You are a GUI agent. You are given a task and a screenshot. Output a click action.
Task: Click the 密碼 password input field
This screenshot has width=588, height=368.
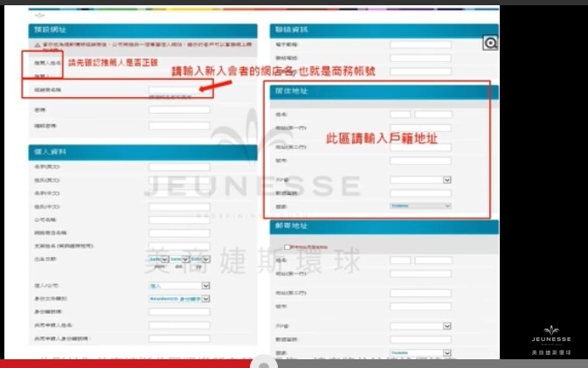point(179,110)
